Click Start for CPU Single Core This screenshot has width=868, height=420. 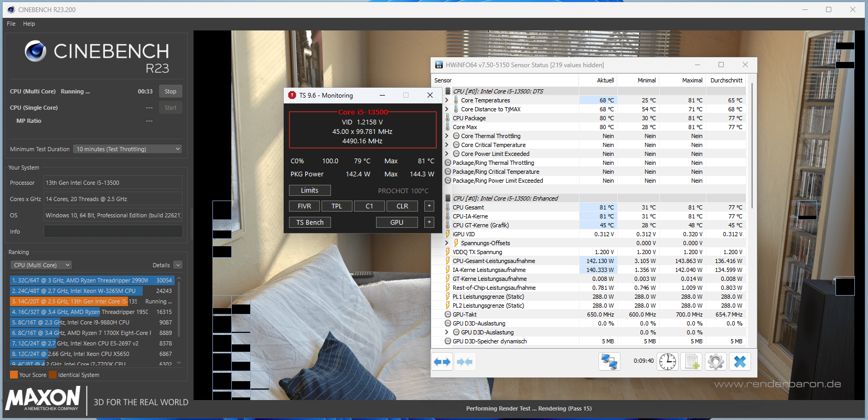click(x=170, y=108)
